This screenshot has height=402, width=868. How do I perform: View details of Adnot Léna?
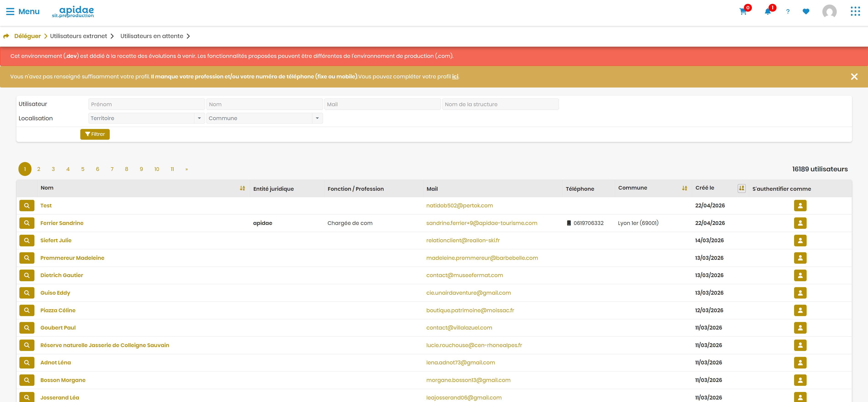tap(27, 363)
